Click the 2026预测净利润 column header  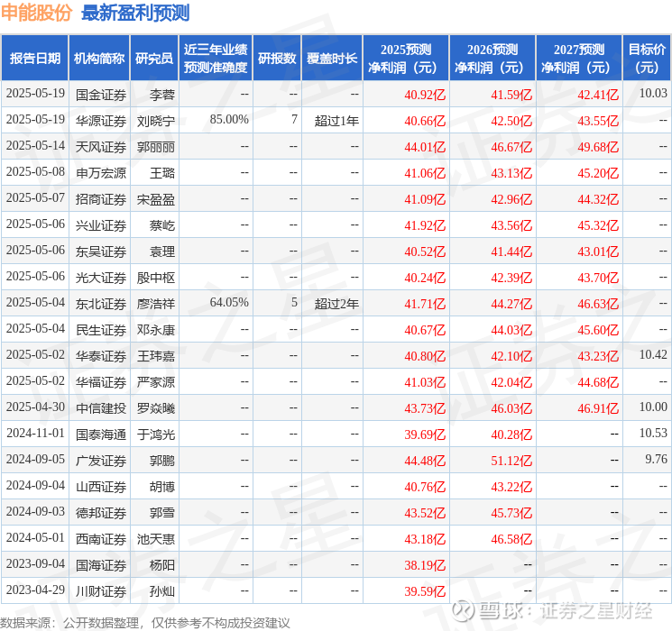click(x=492, y=59)
